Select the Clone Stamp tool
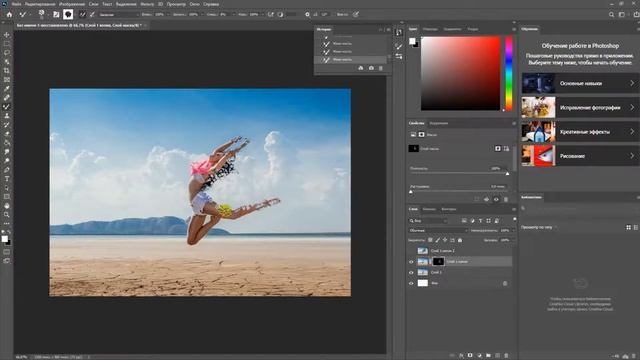Image resolution: width=640 pixels, height=360 pixels. pyautogui.click(x=7, y=116)
